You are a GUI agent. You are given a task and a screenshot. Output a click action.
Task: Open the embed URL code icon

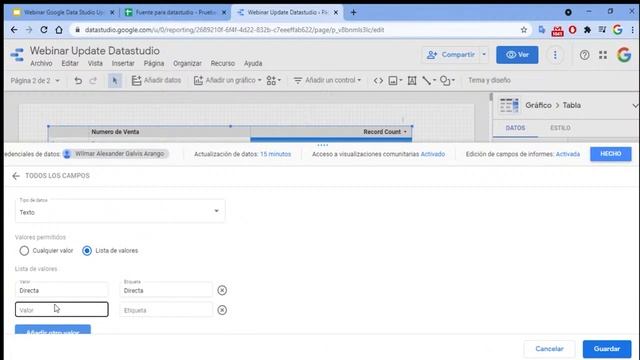pos(378,80)
